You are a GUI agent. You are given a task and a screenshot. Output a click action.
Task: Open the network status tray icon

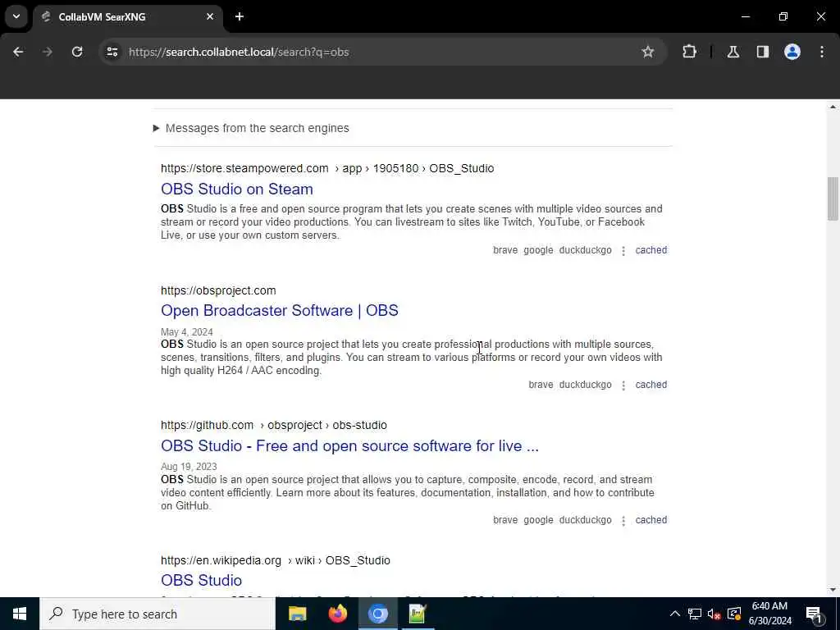[694, 614]
